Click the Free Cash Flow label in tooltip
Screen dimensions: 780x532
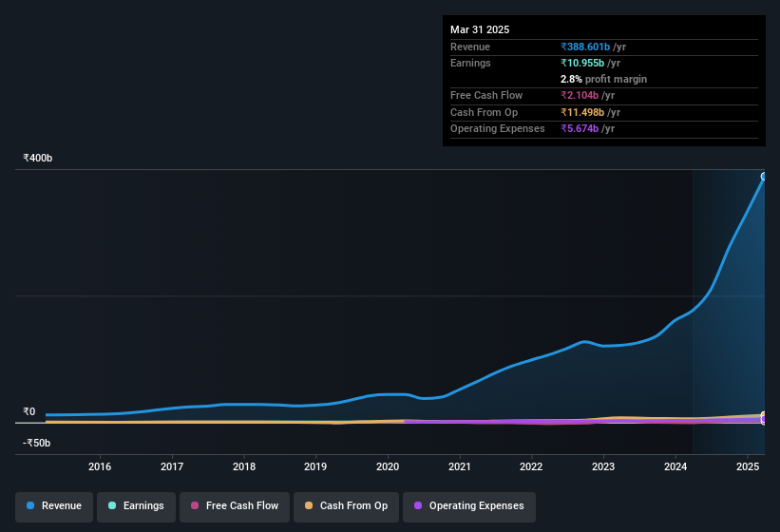486,95
